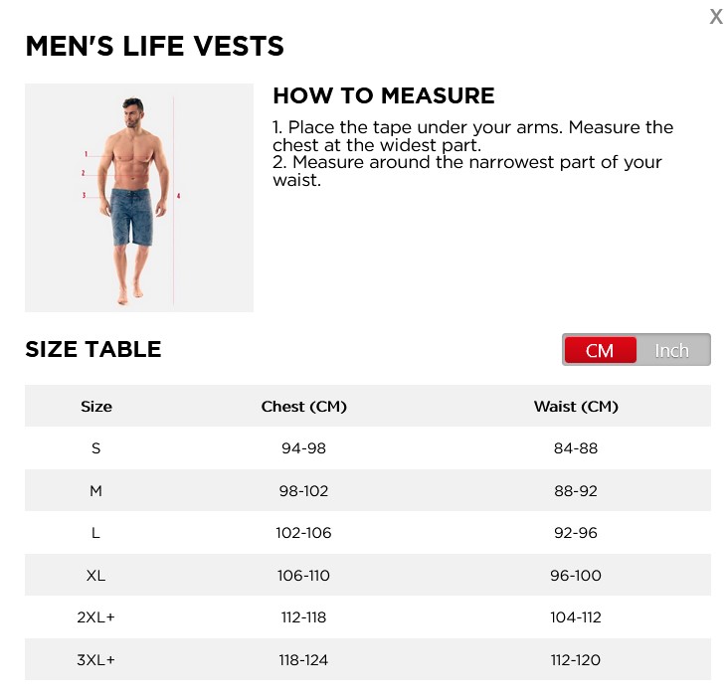Click the HOW TO MEASURE heading

point(383,96)
